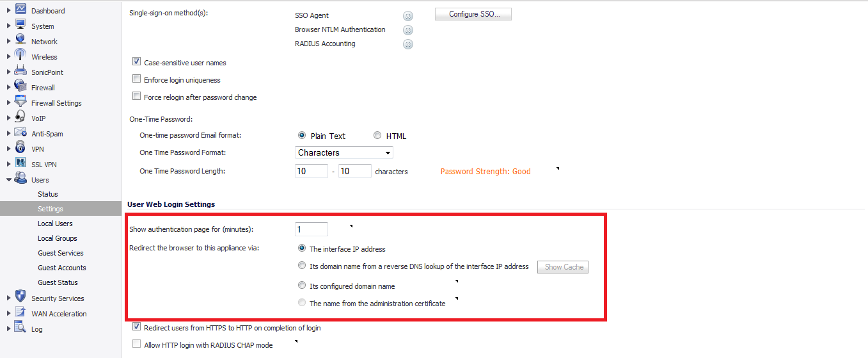This screenshot has width=868, height=358.
Task: Select HTML one-time password email format
Action: (x=377, y=136)
